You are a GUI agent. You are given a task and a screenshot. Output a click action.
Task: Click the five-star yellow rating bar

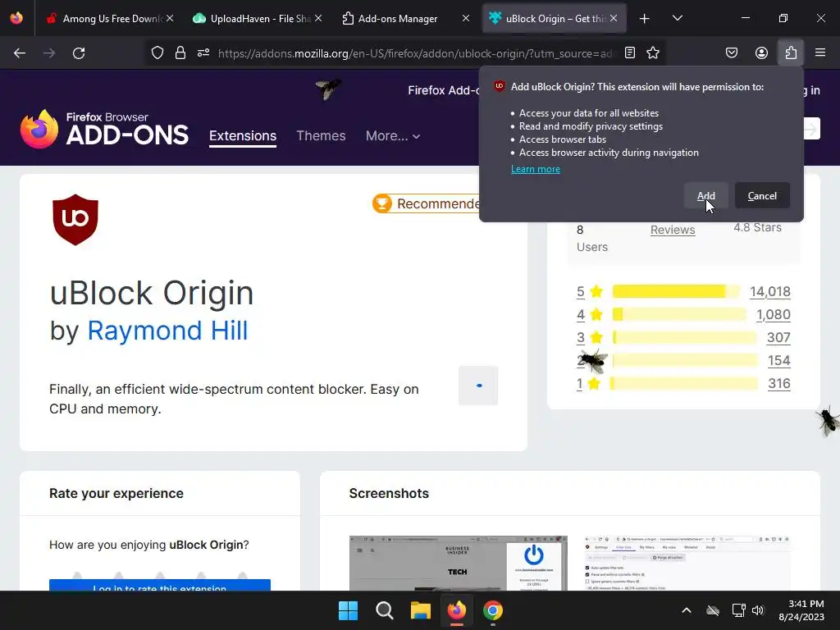click(676, 291)
